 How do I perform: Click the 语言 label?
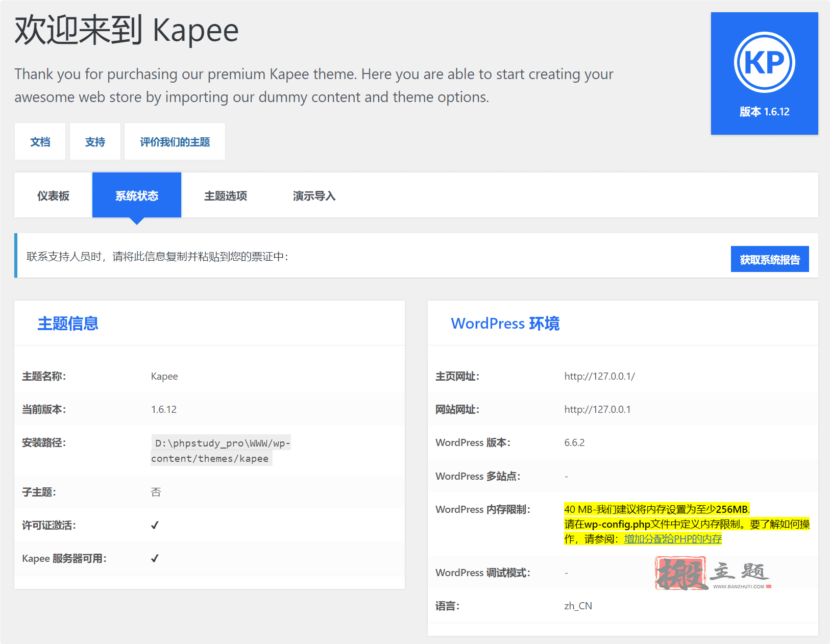[447, 606]
